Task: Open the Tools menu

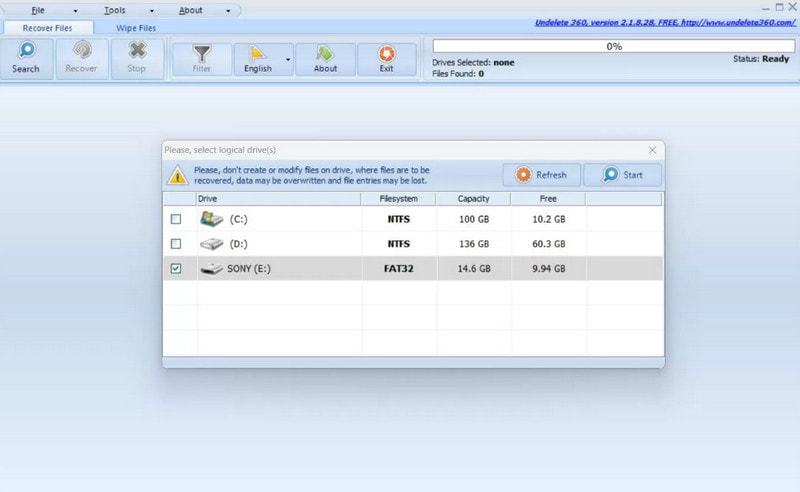Action: [x=115, y=10]
